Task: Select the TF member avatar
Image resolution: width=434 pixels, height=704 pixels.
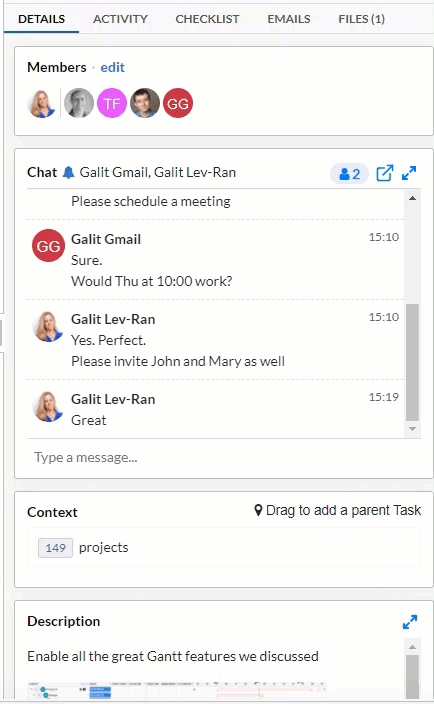Action: tap(112, 103)
